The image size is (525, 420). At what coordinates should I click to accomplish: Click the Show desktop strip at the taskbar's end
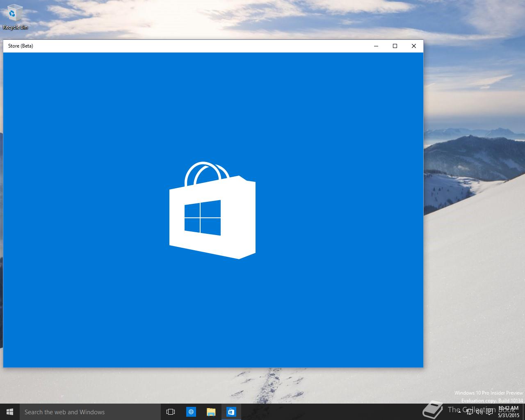[x=524, y=412]
